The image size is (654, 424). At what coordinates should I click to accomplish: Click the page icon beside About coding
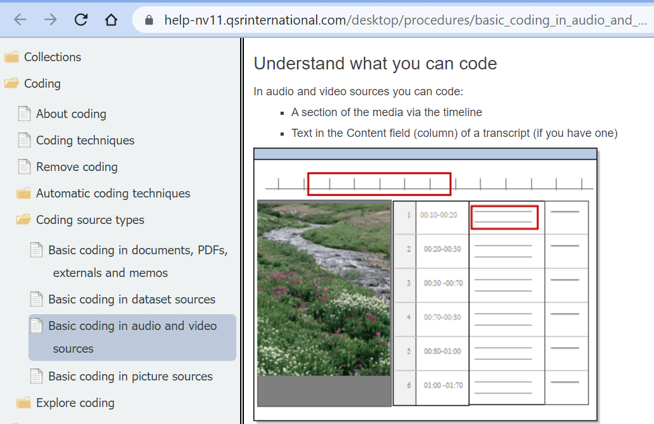coord(24,114)
